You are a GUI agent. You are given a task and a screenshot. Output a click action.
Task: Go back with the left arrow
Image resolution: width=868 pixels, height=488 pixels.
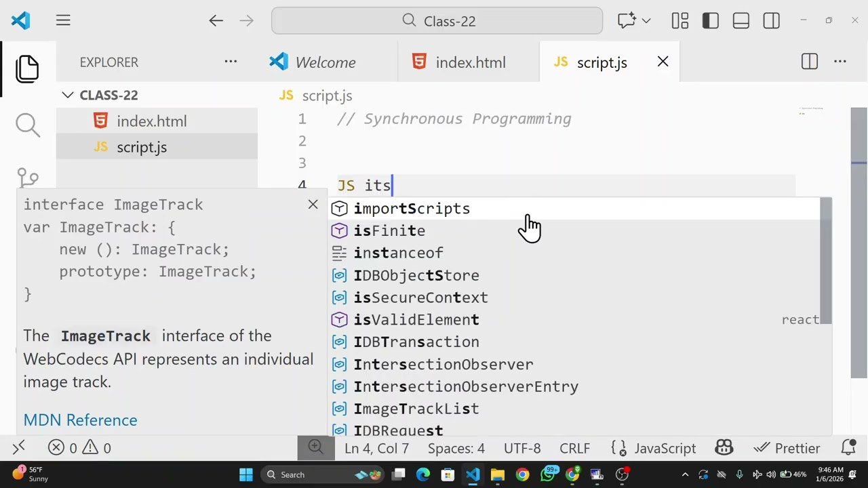216,20
